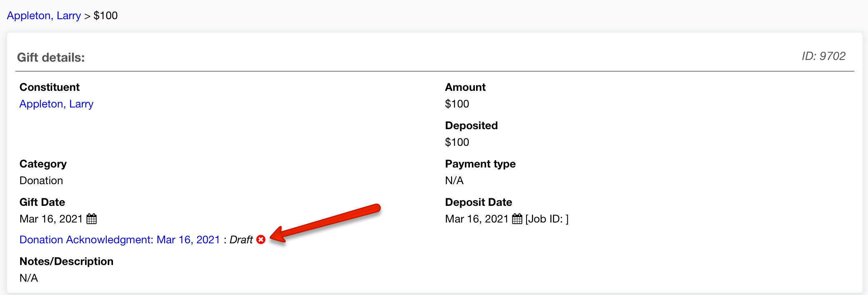Click the Deposited value $100

(457, 142)
